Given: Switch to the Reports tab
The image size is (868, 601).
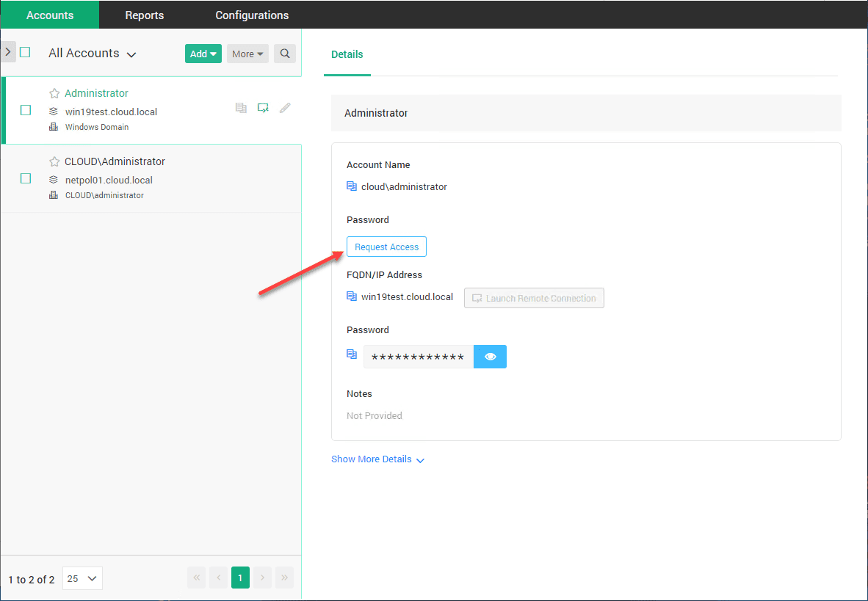Looking at the screenshot, I should (x=145, y=15).
